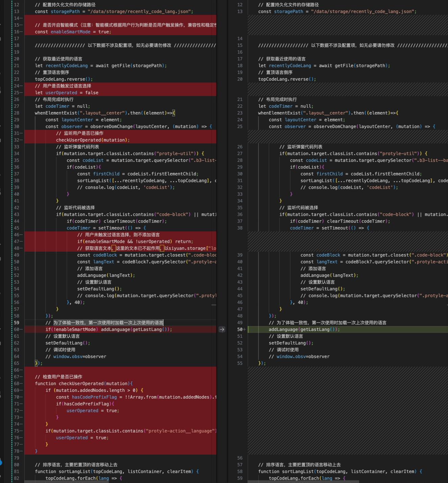Click setDefaultLang() on right line 52
The height and width of the screenshot is (483, 448).
289,343
